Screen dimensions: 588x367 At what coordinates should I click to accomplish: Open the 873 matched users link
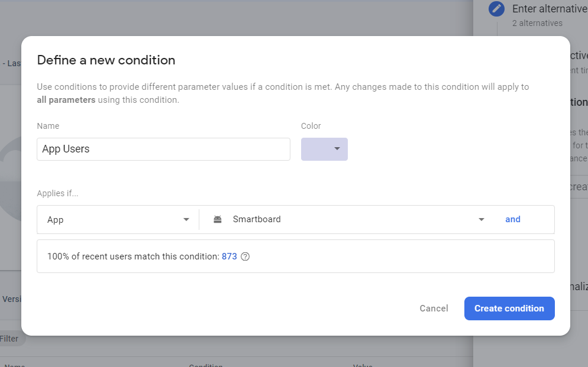[230, 256]
